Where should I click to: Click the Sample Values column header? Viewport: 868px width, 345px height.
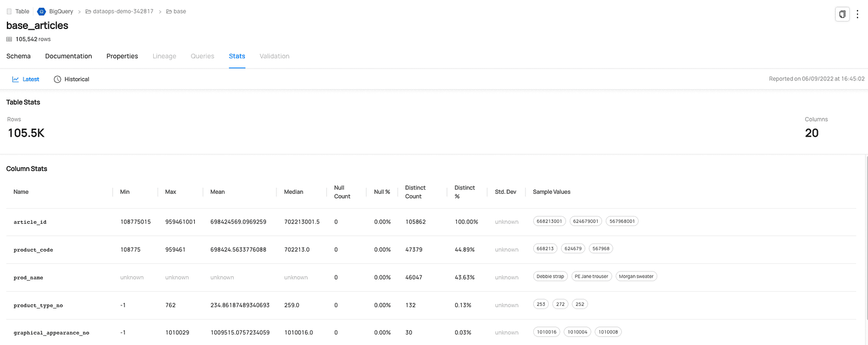[552, 192]
